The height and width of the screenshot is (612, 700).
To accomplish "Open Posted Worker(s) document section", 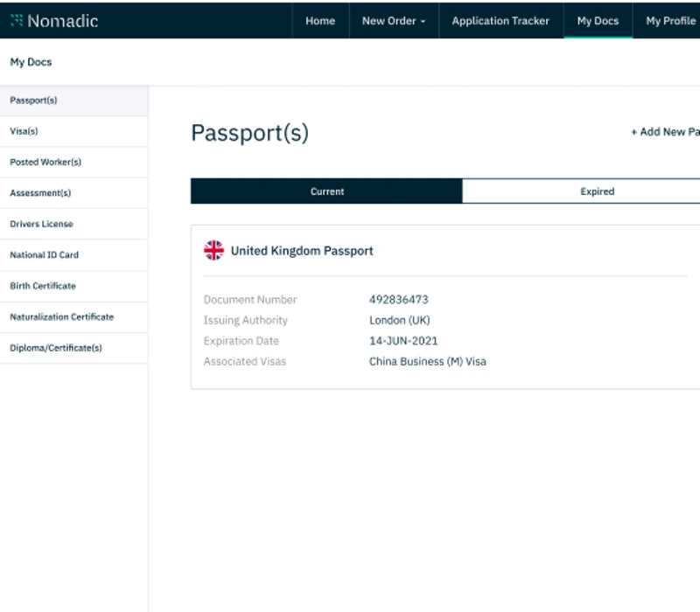I will pyautogui.click(x=45, y=163).
